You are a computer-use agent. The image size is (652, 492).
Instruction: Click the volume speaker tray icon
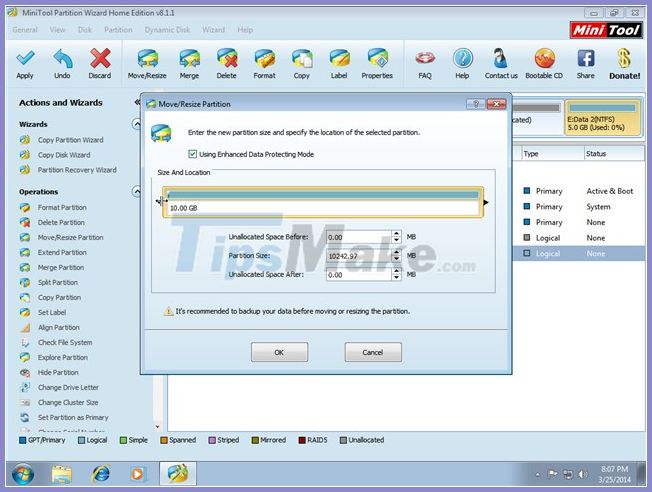pyautogui.click(x=583, y=474)
